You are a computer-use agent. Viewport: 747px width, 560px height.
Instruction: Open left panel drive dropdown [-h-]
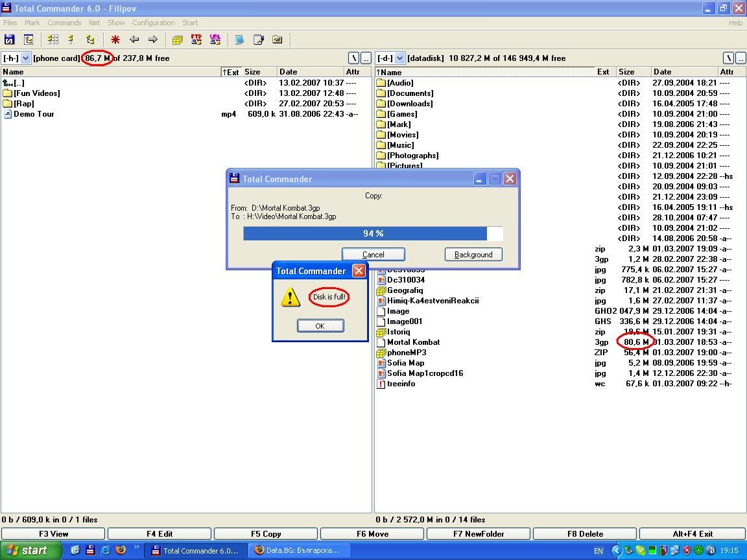point(26,58)
